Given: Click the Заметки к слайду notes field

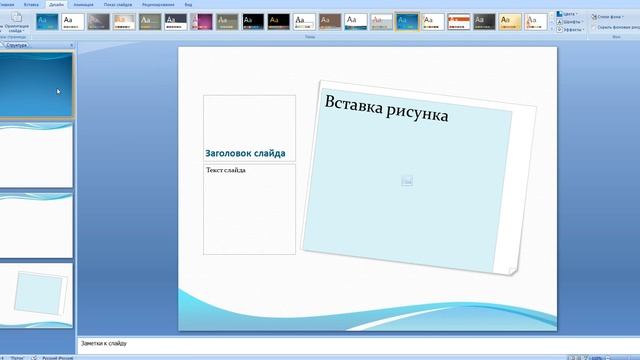Looking at the screenshot, I should 358,345.
